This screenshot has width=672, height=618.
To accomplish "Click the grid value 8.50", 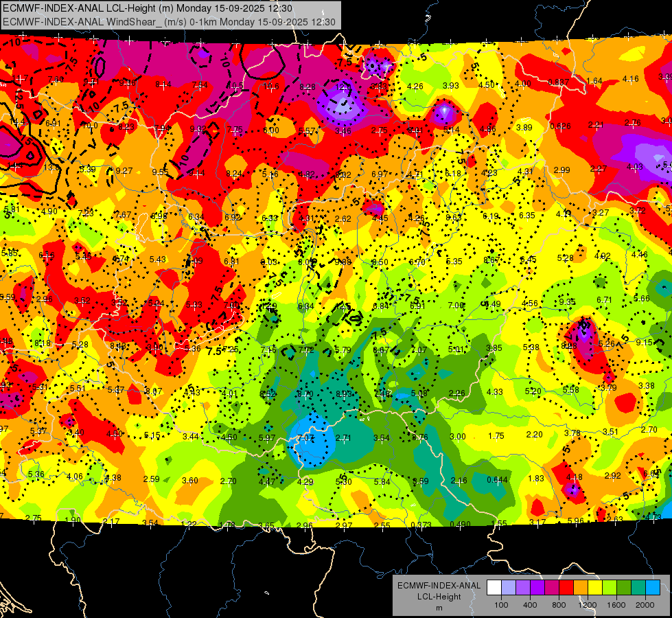I will [380, 262].
